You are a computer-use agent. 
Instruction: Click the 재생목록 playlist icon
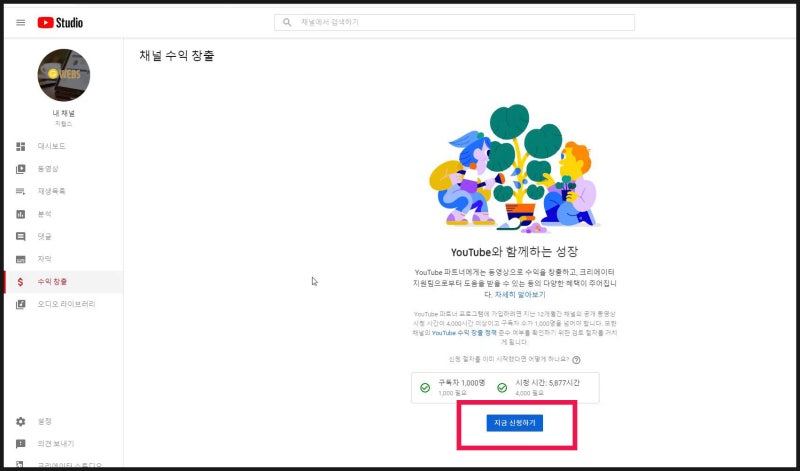[20, 191]
